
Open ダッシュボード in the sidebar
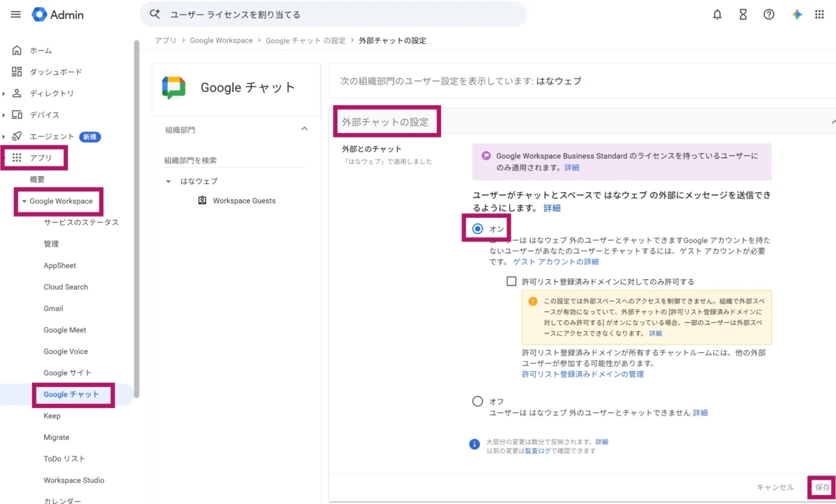(x=56, y=72)
